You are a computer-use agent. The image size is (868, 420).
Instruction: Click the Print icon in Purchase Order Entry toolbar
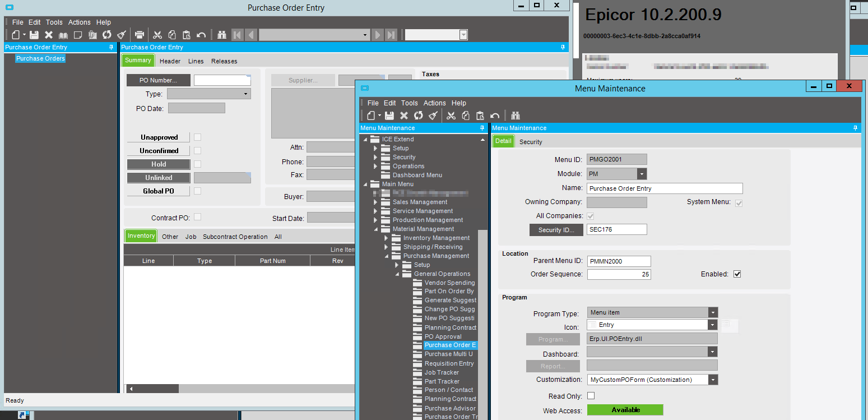(x=140, y=35)
